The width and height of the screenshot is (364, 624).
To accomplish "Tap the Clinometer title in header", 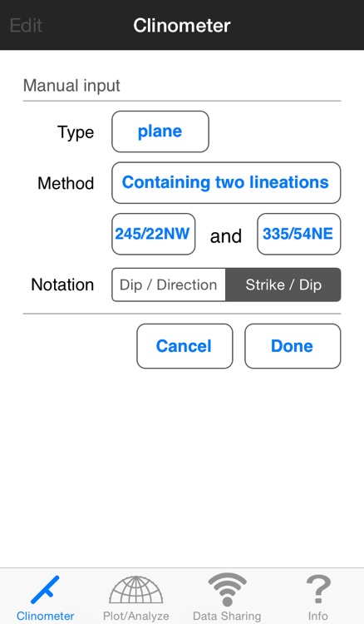I will click(182, 26).
